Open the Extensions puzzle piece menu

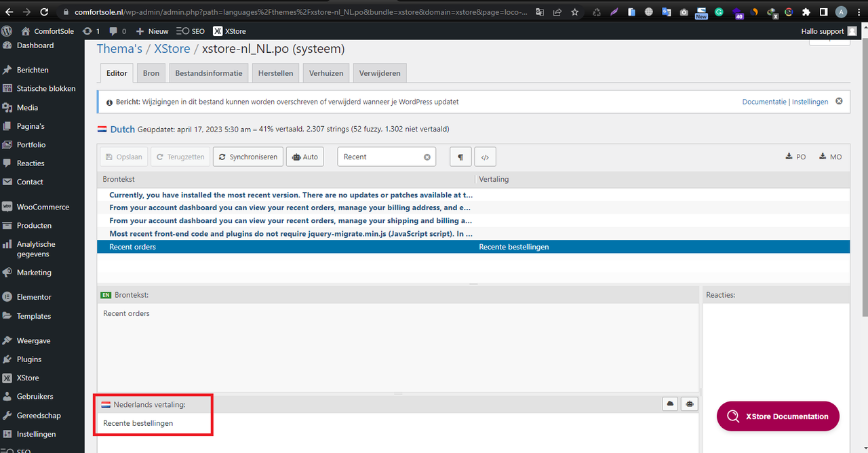click(806, 12)
